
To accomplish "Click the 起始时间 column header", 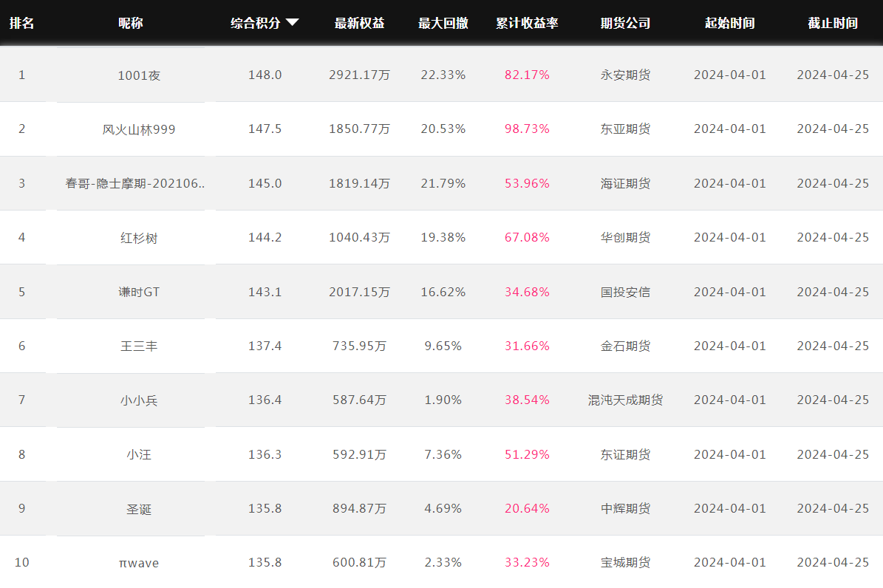I will 730,23.
